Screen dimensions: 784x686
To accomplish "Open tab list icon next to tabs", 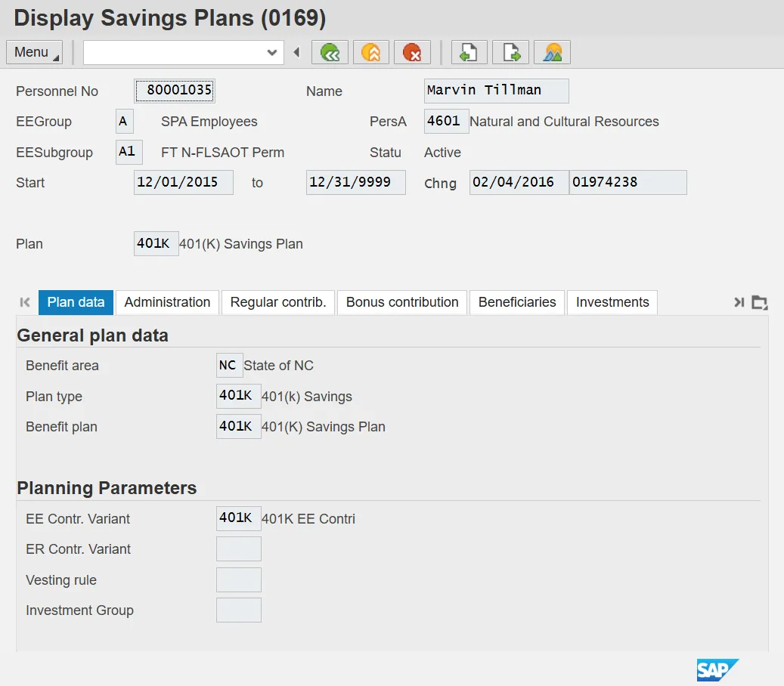I will [x=760, y=302].
